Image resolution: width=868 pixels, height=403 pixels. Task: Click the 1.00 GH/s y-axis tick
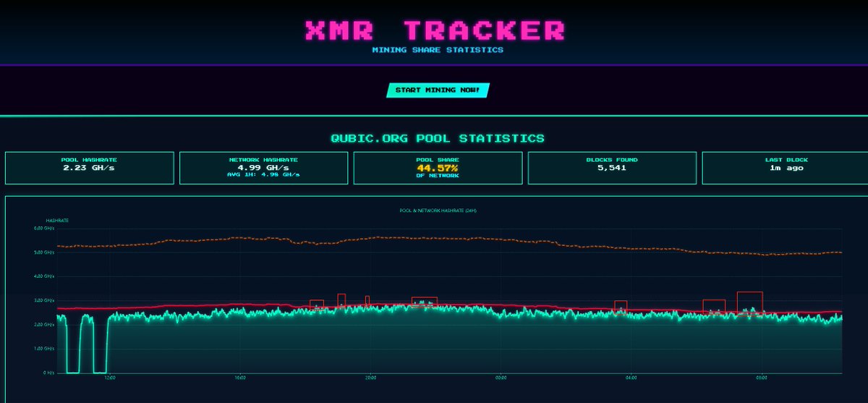point(44,349)
